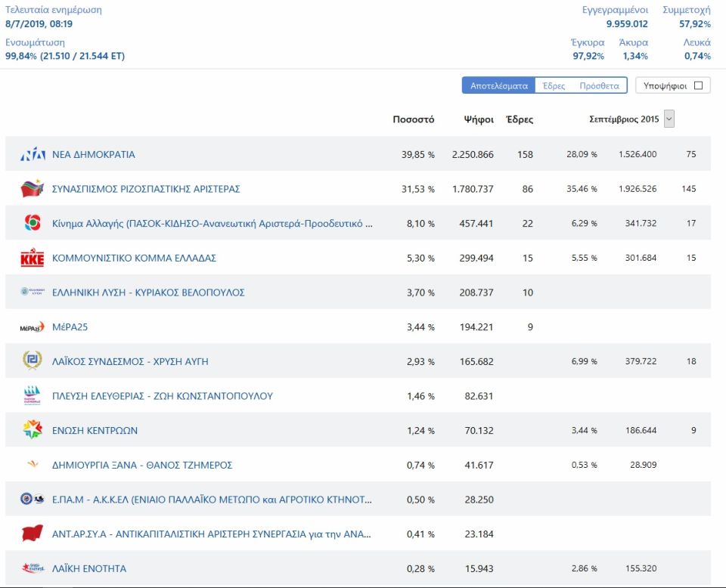The height and width of the screenshot is (588, 726).
Task: Click the 208.737 votes value
Action: 476,292
